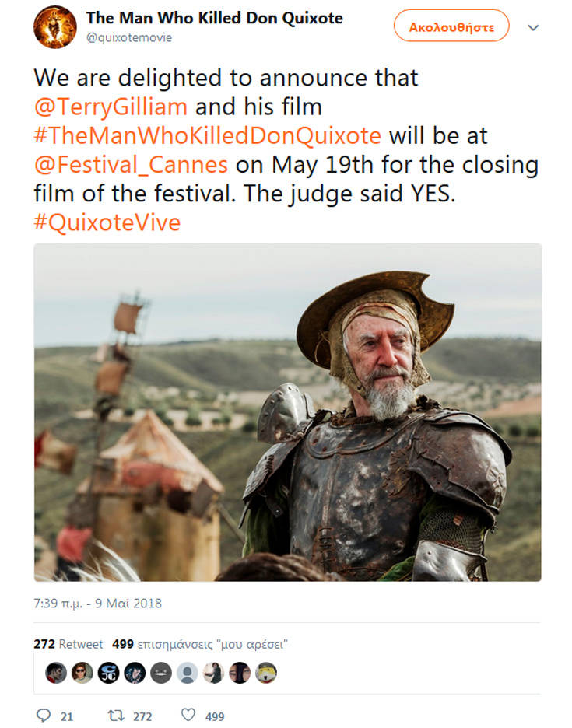The width and height of the screenshot is (572, 728).
Task: Open the #TheManWhoKilledDonQuixote hashtag
Action: coord(207,135)
